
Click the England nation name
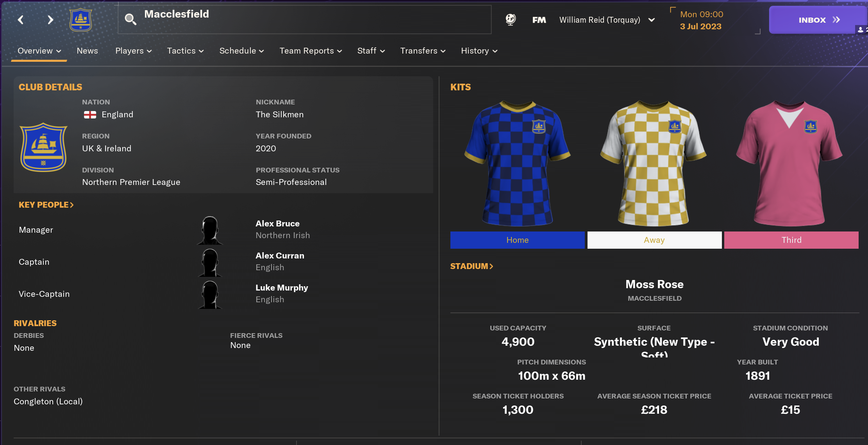pos(118,115)
